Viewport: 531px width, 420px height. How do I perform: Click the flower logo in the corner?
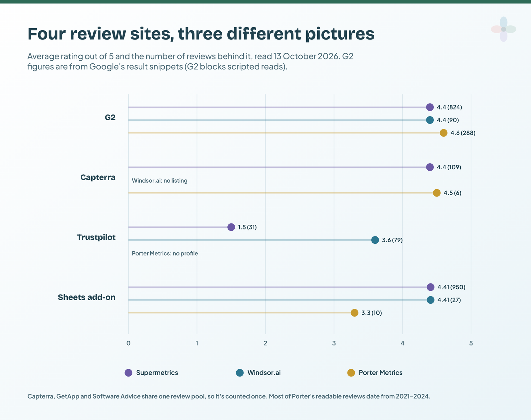coord(503,29)
